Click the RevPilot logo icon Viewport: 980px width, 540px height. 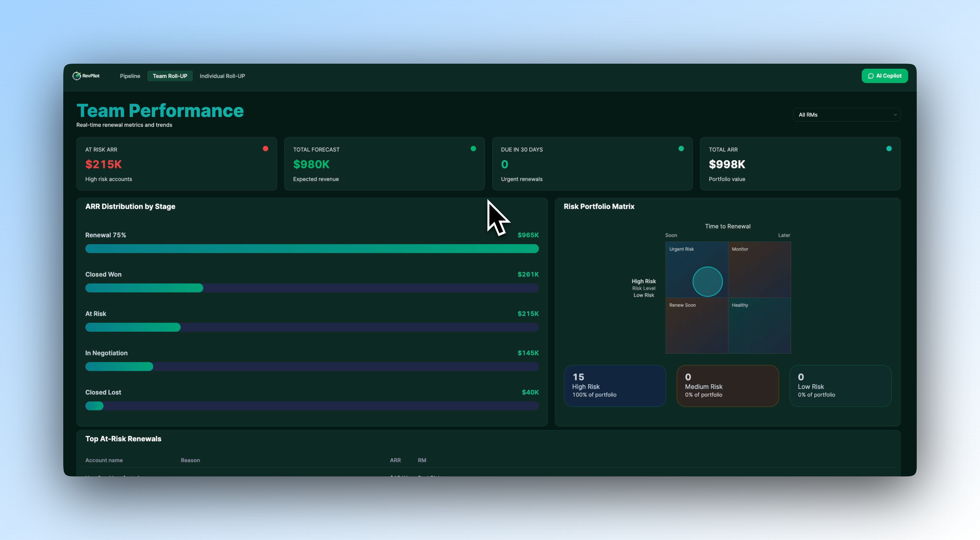78,75
